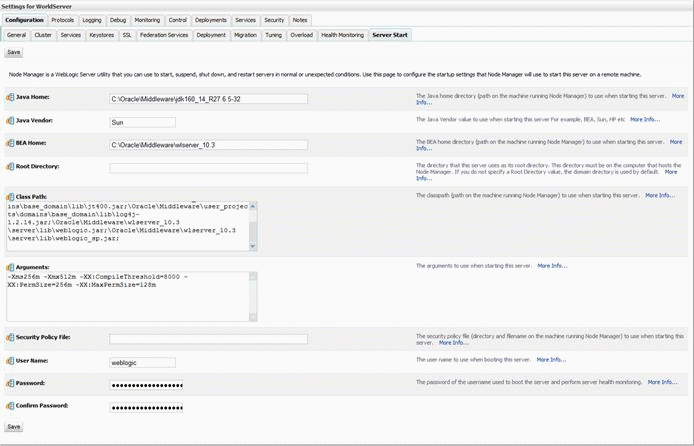This screenshot has width=694, height=446.
Task: Click into the Java Home field
Action: (x=208, y=99)
